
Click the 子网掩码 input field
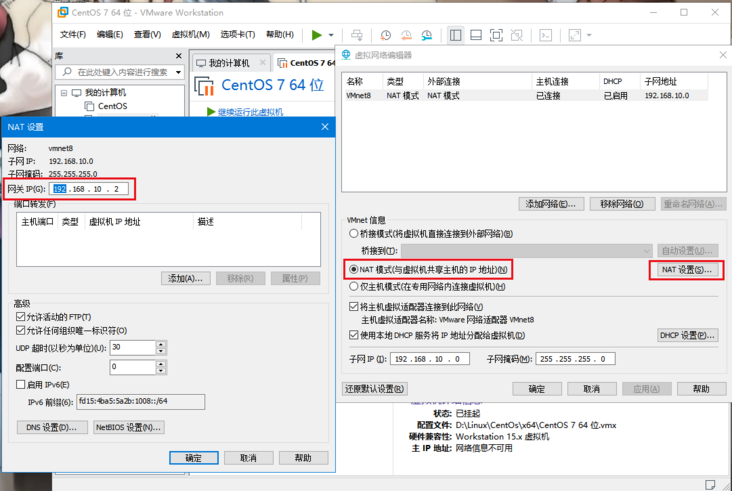[575, 359]
